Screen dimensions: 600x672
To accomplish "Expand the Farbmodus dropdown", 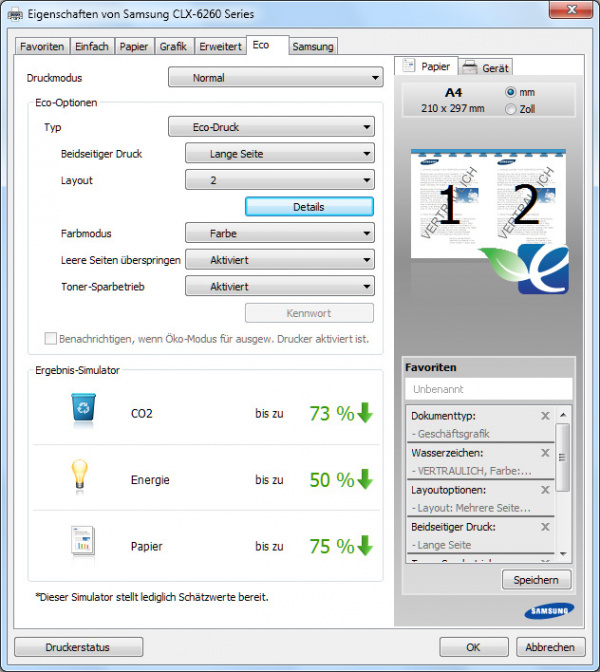I will point(280,233).
